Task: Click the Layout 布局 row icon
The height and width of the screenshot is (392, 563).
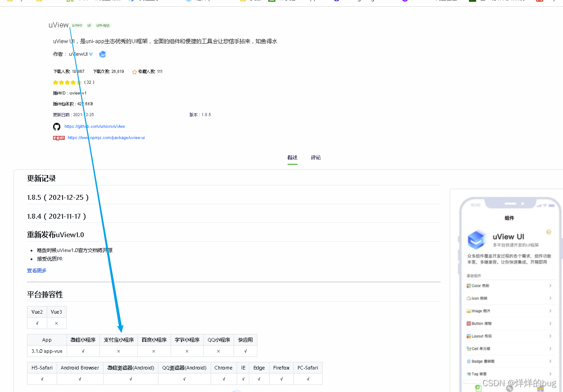Action: pyautogui.click(x=468, y=336)
